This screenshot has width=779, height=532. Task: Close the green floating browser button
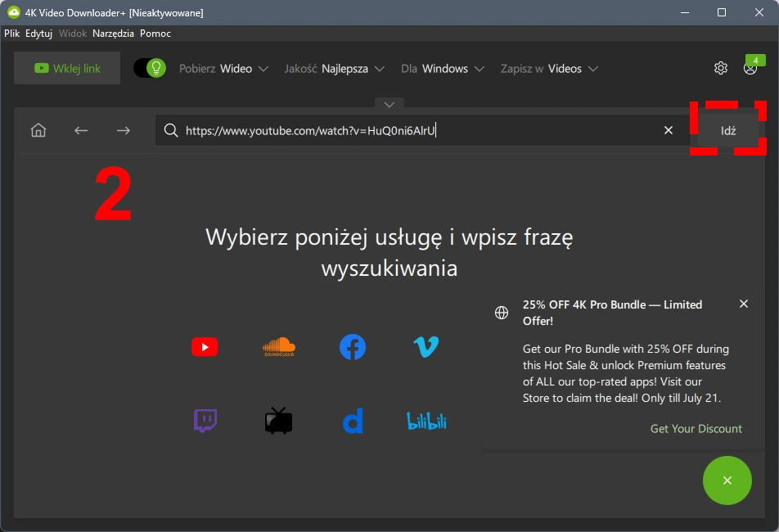(727, 480)
